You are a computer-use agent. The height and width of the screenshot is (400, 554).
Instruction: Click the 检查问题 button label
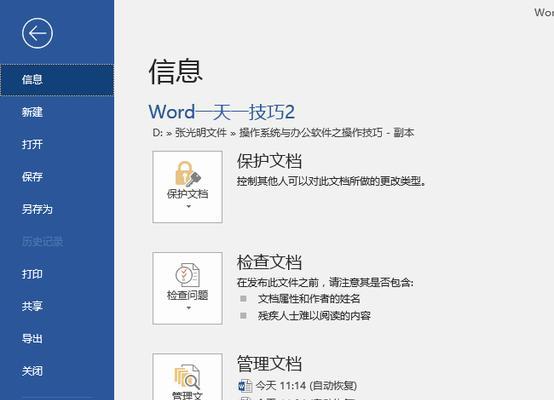pos(187,295)
